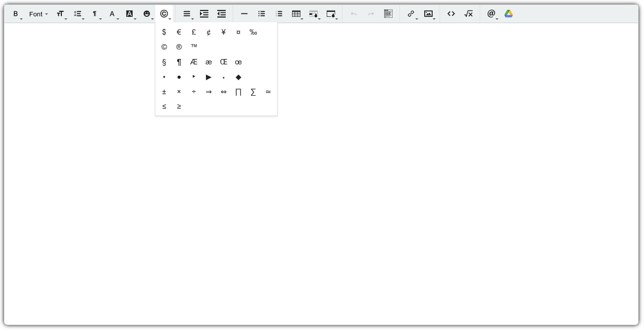Increase indent of the paragraph
This screenshot has width=644, height=332.
click(x=204, y=14)
